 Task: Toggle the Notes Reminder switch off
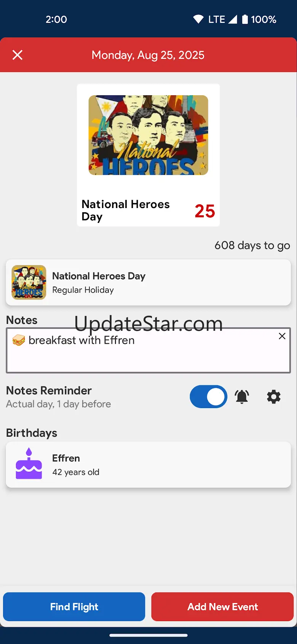tap(208, 397)
